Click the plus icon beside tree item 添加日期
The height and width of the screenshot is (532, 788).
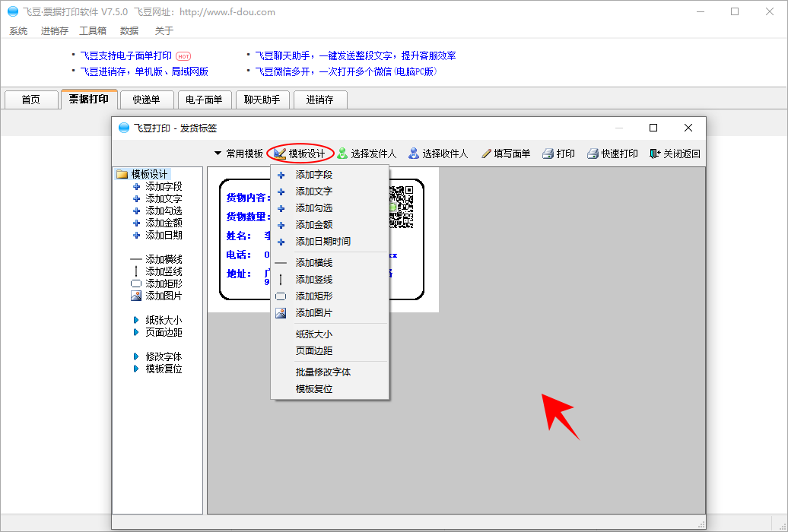[x=136, y=235]
